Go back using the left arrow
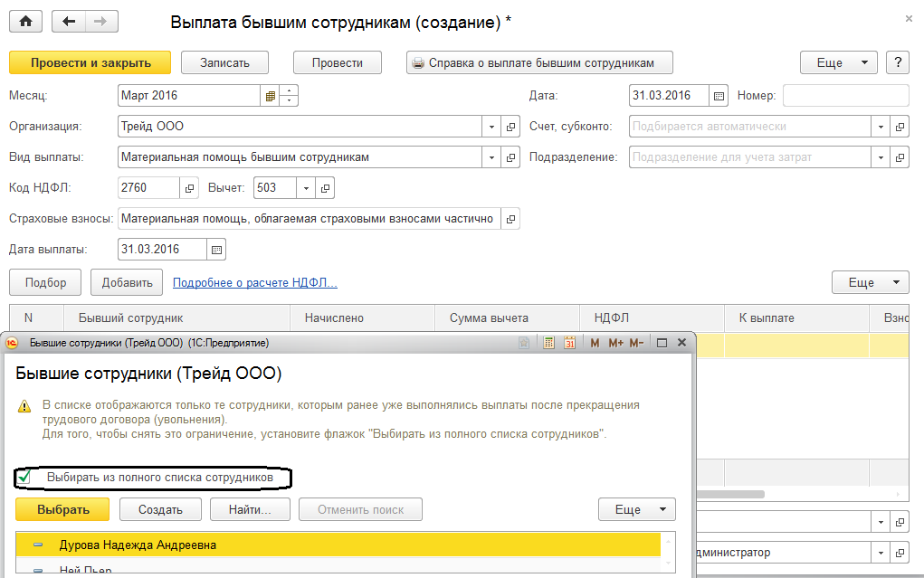Image resolution: width=924 pixels, height=578 pixels. coord(70,21)
